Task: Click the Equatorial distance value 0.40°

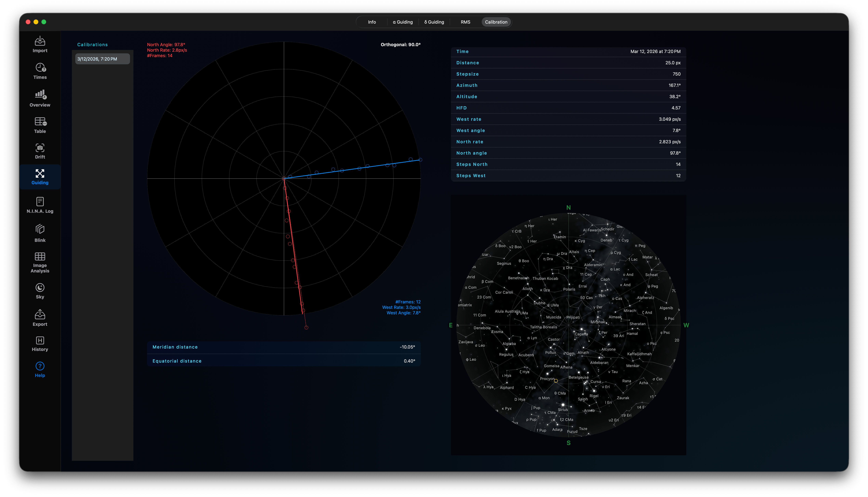Action: coord(409,361)
